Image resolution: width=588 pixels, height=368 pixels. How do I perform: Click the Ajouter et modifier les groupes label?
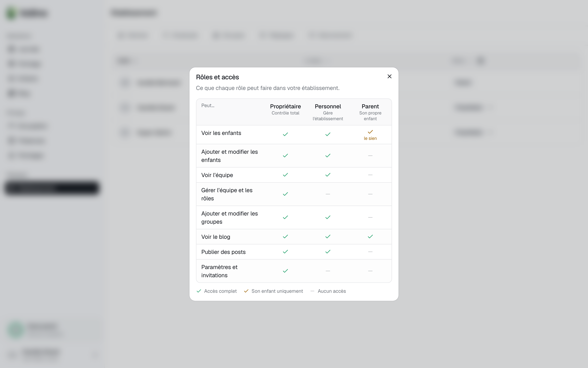coord(229,218)
